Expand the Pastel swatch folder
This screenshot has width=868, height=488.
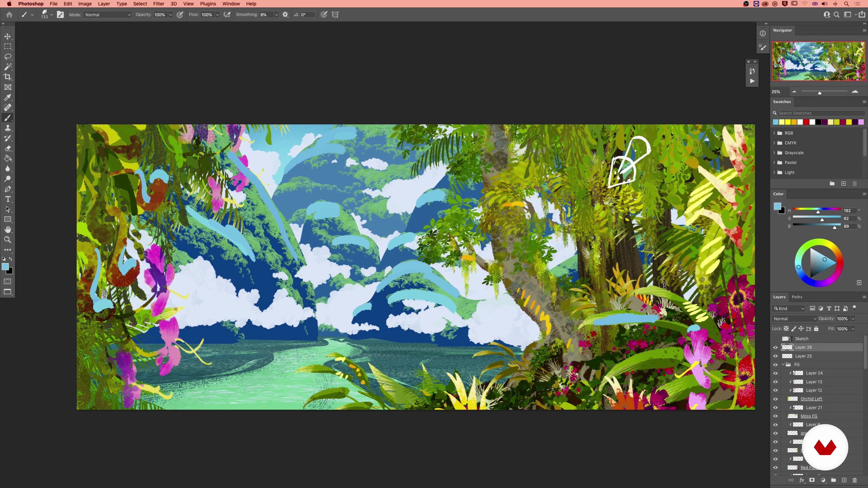(x=774, y=162)
